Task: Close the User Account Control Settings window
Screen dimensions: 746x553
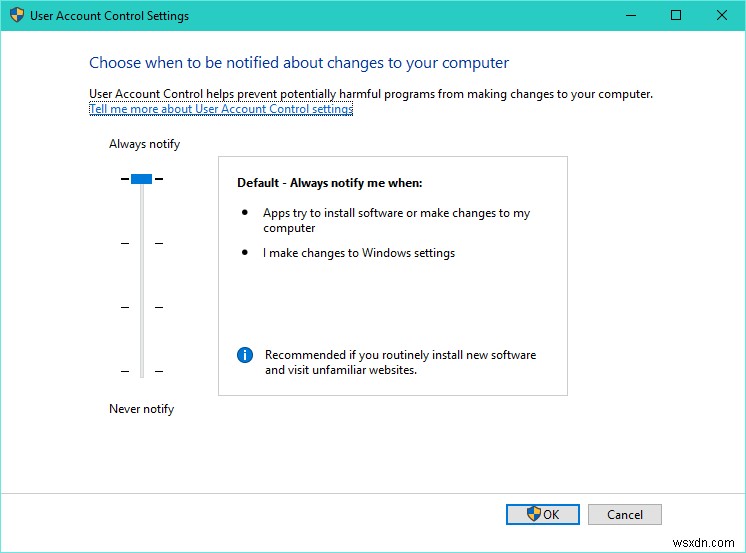Action: [x=722, y=15]
